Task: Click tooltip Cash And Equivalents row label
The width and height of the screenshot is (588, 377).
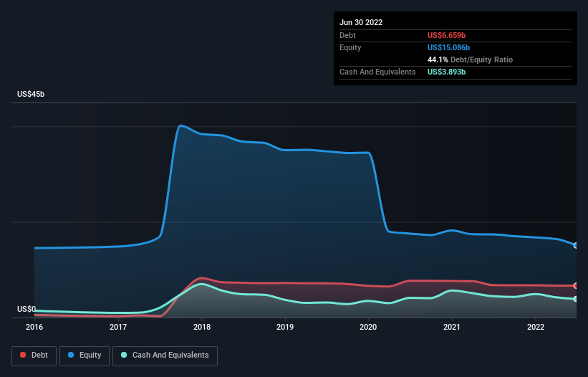Action: [377, 72]
